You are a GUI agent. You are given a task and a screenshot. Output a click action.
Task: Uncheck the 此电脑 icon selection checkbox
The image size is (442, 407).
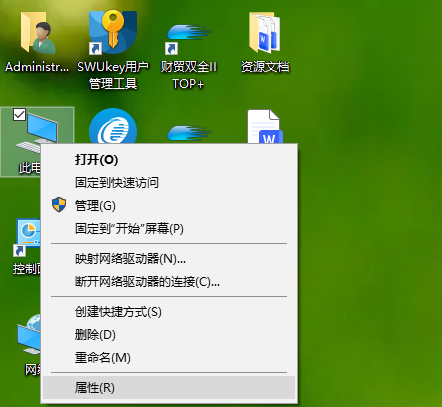[19, 114]
